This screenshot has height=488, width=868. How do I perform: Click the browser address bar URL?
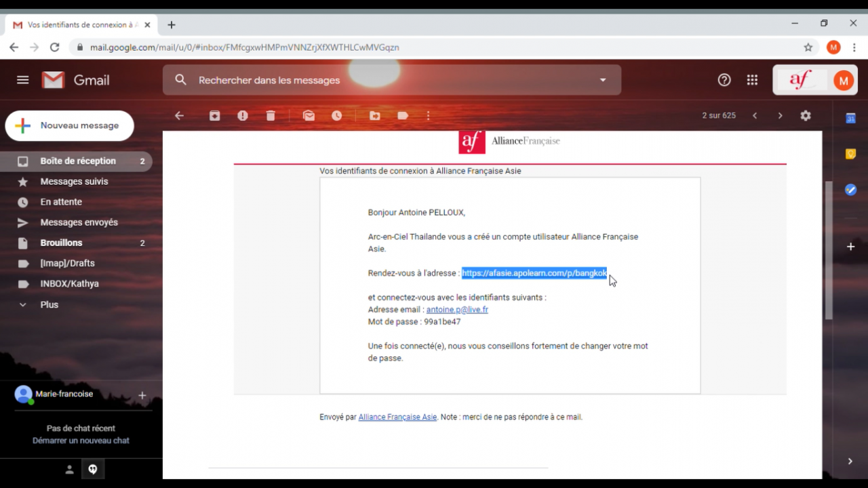[x=245, y=47]
